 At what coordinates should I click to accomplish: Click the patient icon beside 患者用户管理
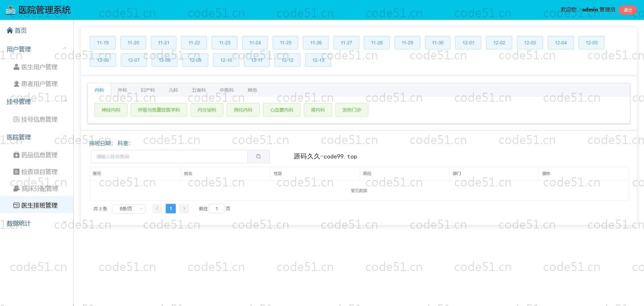(x=16, y=84)
